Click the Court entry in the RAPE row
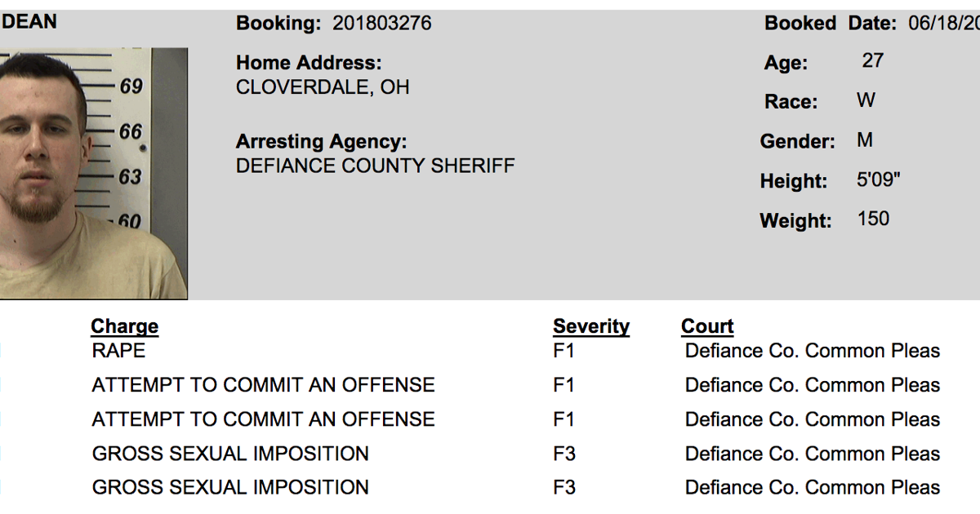980x514 pixels. [812, 351]
